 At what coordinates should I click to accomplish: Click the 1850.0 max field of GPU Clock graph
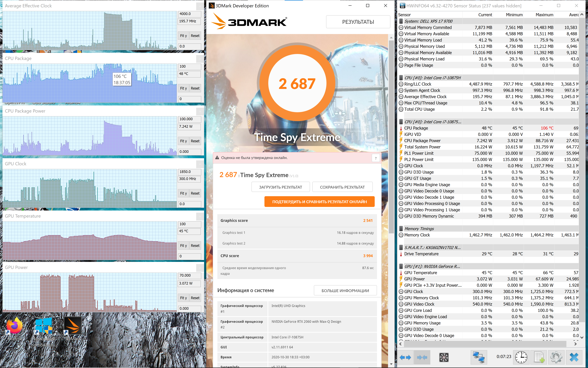coord(190,172)
